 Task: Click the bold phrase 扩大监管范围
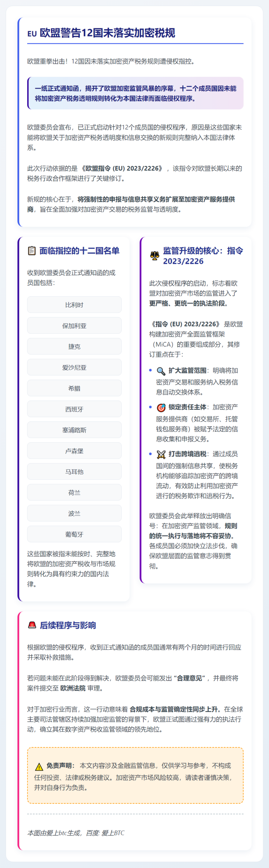187,371
